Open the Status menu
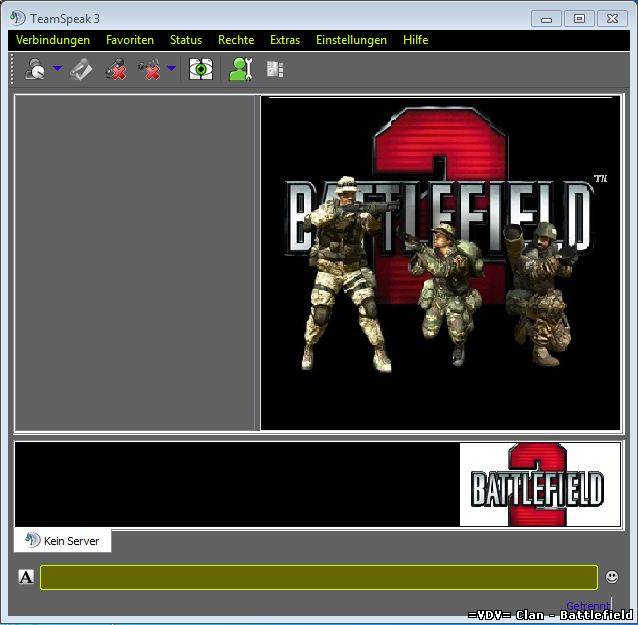 (186, 40)
